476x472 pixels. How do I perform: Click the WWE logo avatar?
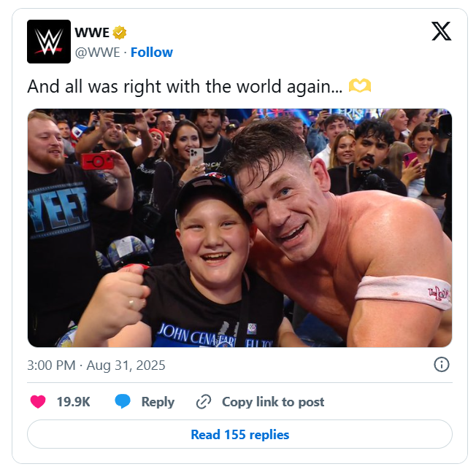coord(49,42)
